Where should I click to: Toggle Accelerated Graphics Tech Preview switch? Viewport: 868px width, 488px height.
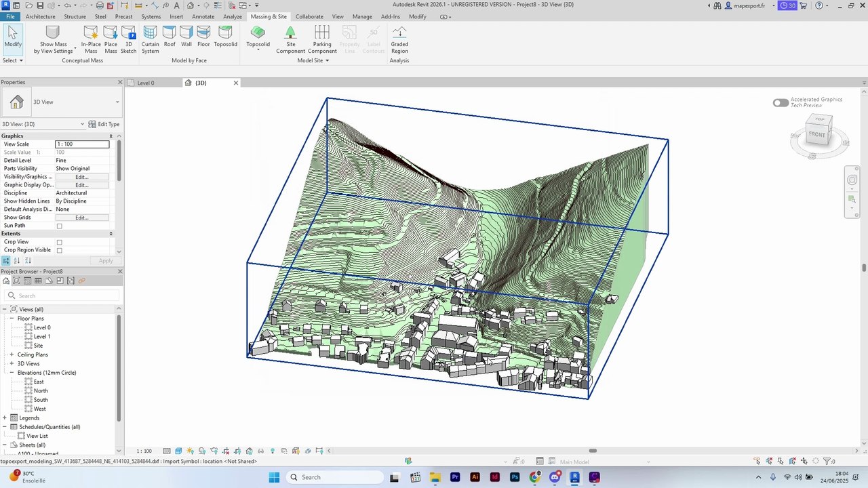[781, 102]
